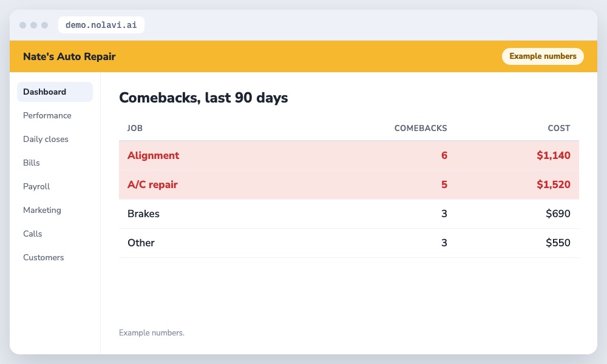Open Calls in sidebar
Screen dimensions: 607x364
click(x=33, y=234)
